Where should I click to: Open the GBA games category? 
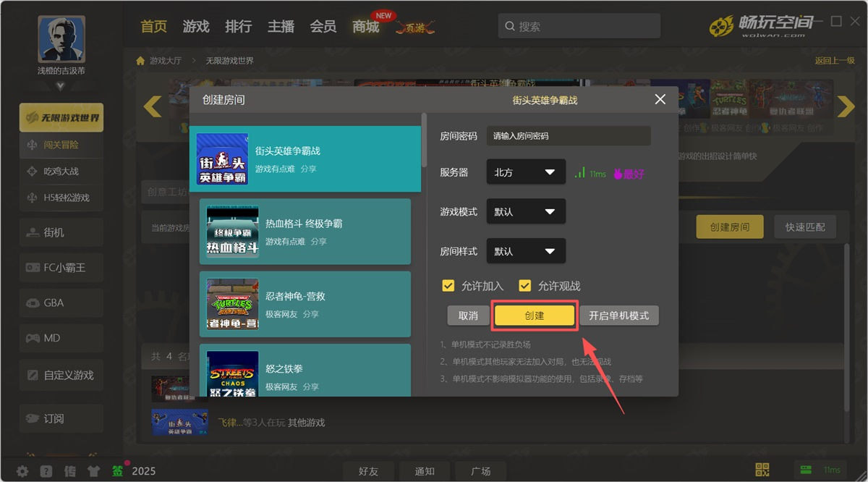(61, 302)
